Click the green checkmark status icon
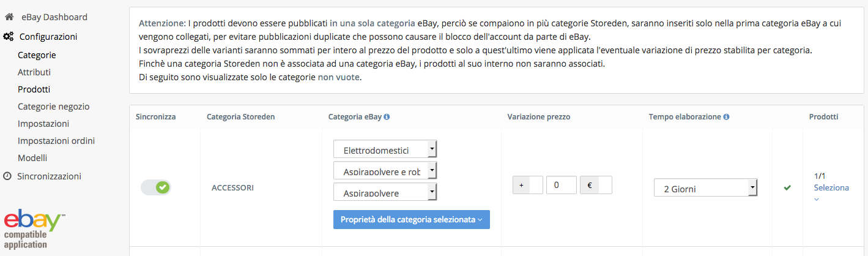The height and width of the screenshot is (256, 868). click(x=787, y=187)
